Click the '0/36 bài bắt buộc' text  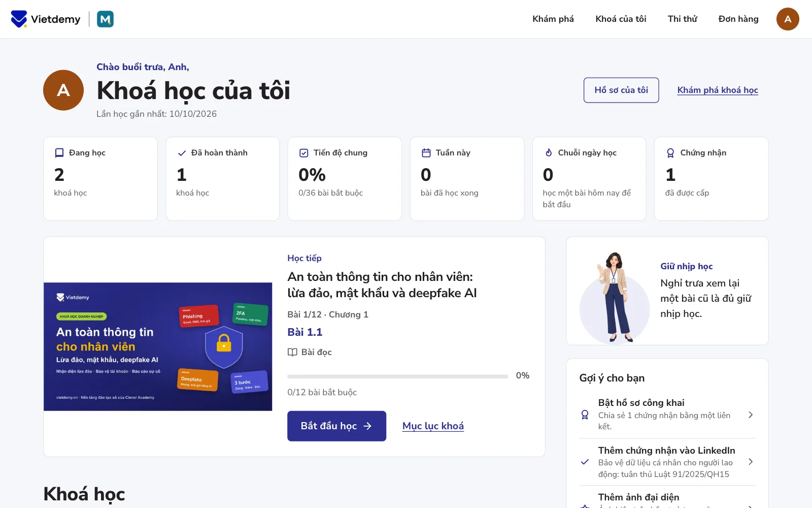[330, 193]
